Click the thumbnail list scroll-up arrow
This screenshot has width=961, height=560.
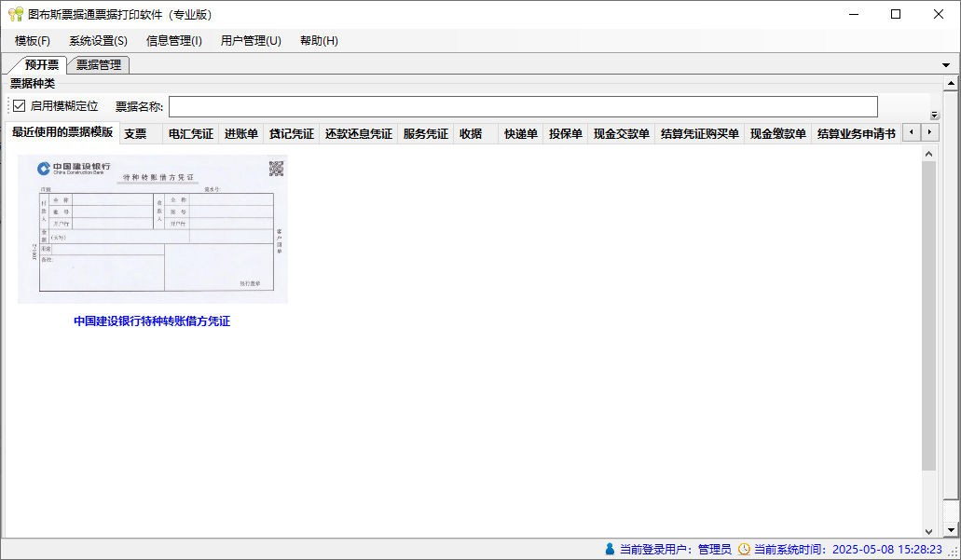[928, 154]
